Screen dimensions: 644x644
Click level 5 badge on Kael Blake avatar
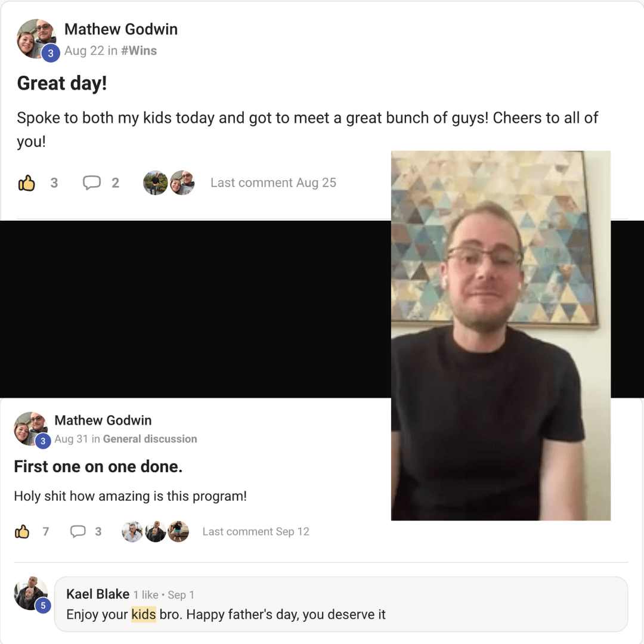[43, 605]
